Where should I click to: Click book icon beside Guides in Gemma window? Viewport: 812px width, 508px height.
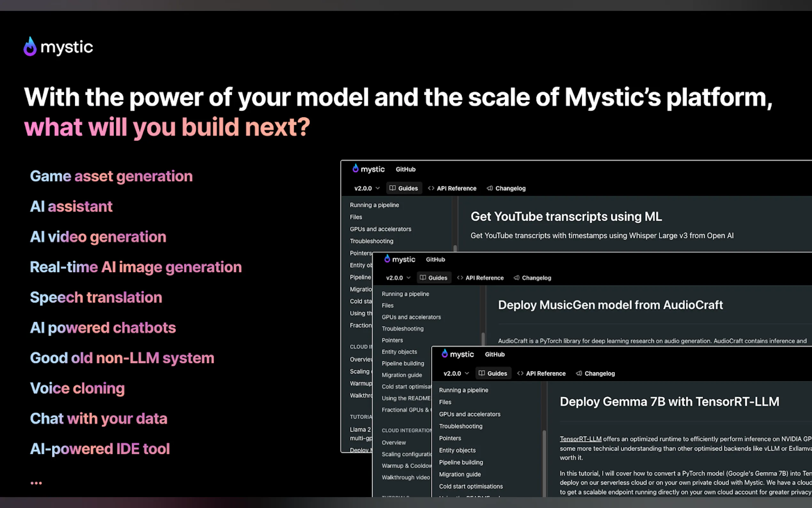(x=482, y=373)
